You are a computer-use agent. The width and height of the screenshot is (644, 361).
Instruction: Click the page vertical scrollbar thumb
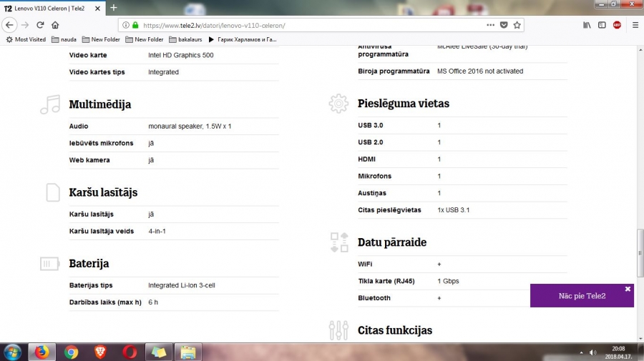[x=640, y=253]
